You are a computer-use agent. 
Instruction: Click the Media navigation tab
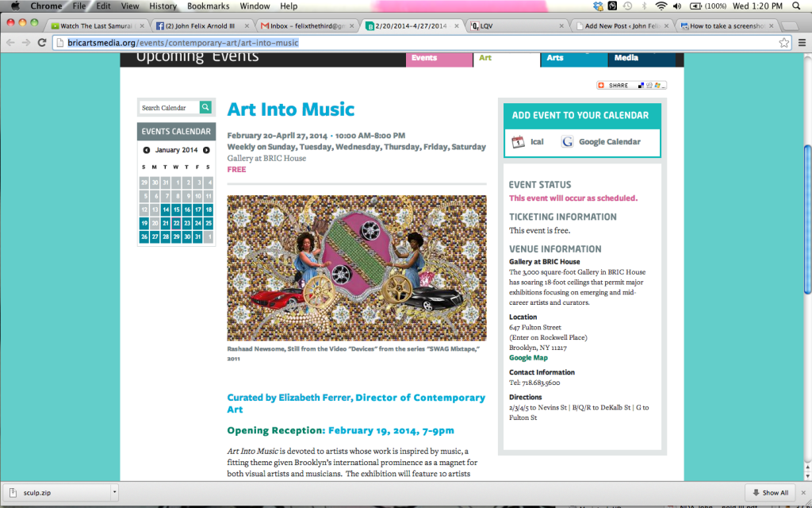[642, 59]
